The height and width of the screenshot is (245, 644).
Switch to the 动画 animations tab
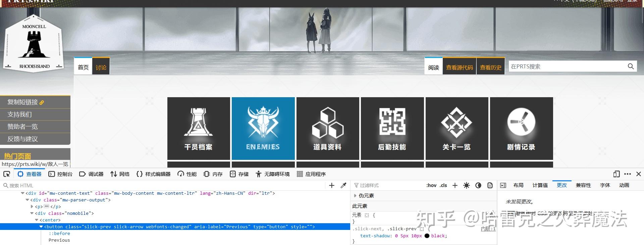[x=624, y=185]
